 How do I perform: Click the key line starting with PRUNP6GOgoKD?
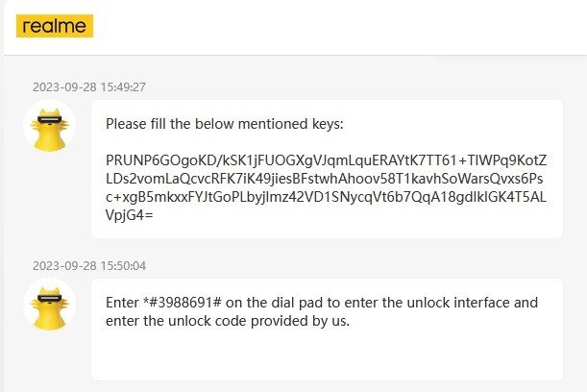pos(326,158)
